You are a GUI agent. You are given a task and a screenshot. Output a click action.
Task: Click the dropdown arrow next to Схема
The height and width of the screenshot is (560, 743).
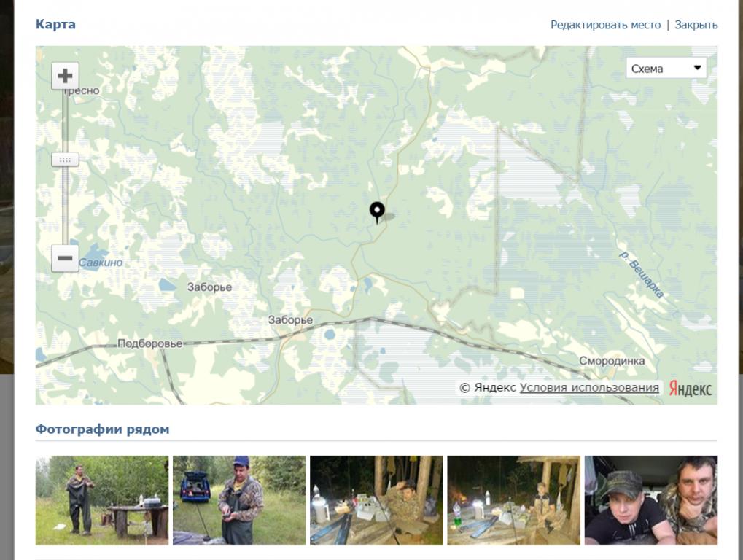(x=698, y=68)
